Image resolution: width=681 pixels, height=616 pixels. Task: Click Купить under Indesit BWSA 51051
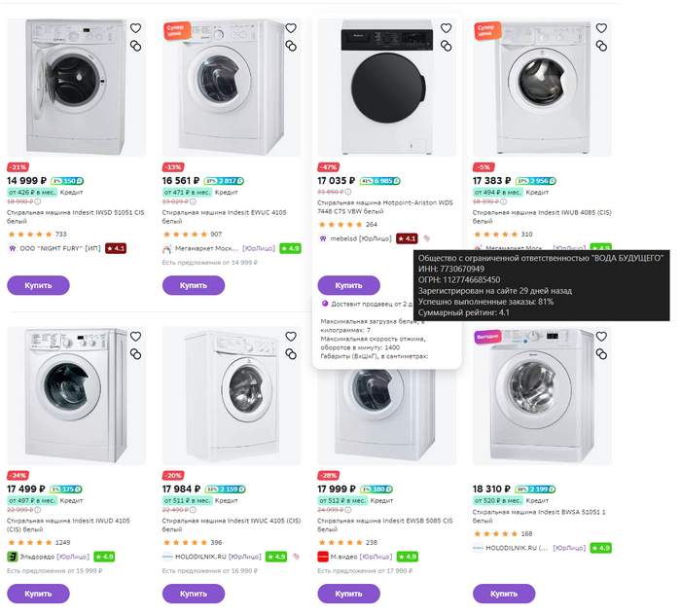click(x=504, y=593)
